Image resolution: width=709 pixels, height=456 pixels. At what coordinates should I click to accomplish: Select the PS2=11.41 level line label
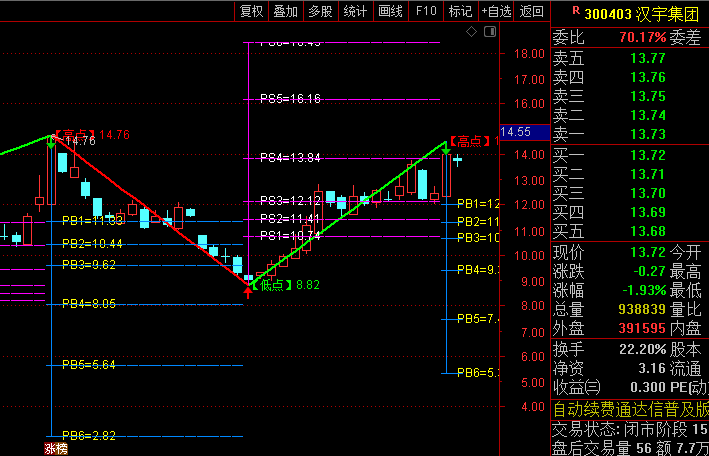click(290, 219)
